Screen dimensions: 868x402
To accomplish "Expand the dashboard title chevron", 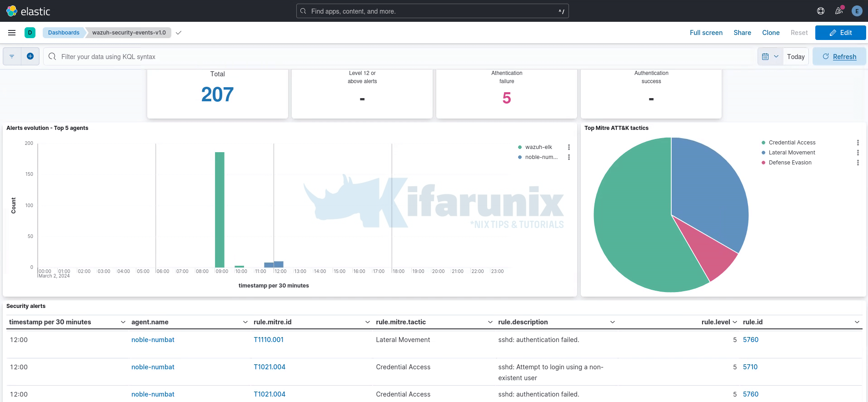I will pyautogui.click(x=179, y=33).
